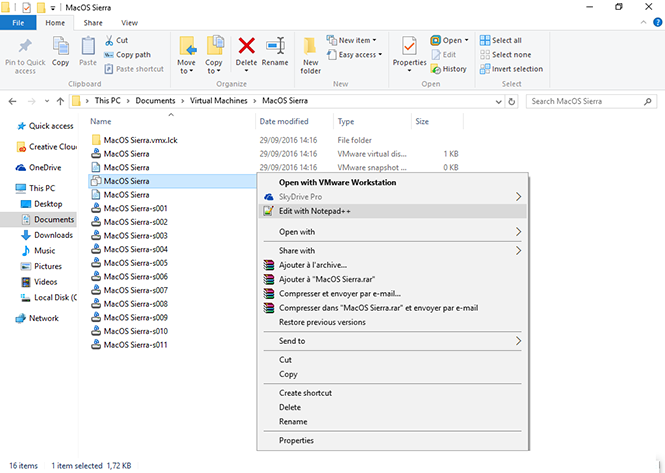This screenshot has width=665, height=473.
Task: Switch to the Share tab
Action: pyautogui.click(x=93, y=23)
